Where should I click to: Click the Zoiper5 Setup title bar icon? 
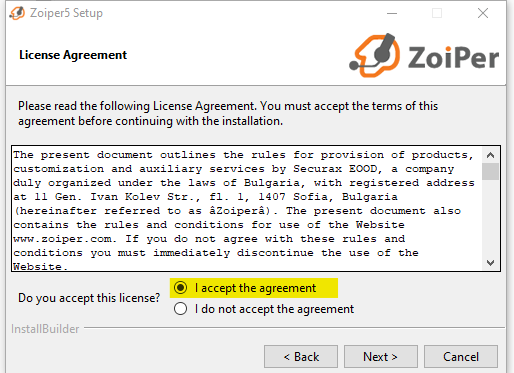17,13
